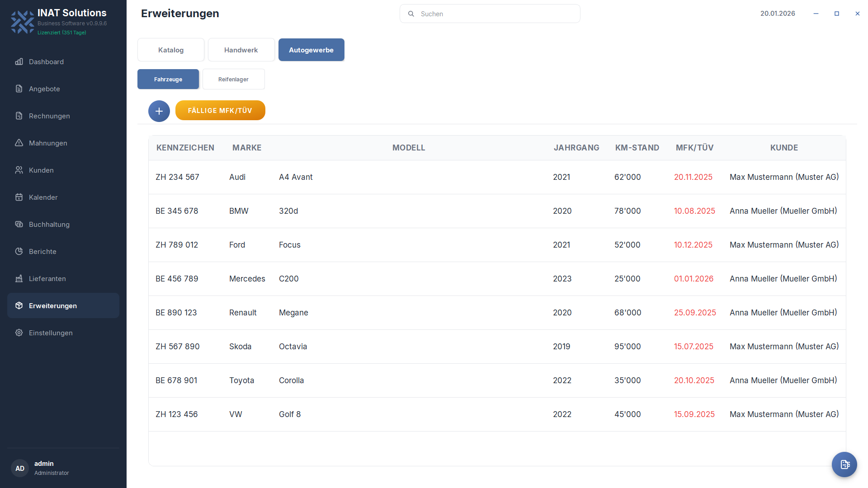Click the Dashboard chart icon in sidebar

point(19,62)
